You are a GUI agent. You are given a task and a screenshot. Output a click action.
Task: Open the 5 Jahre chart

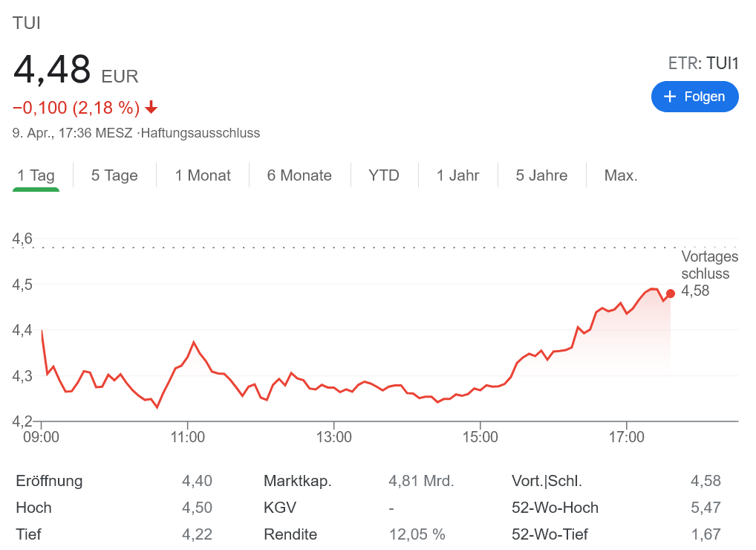(541, 175)
